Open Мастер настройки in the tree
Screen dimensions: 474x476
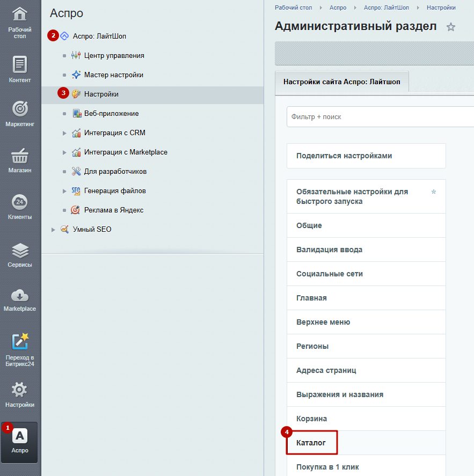pos(114,75)
